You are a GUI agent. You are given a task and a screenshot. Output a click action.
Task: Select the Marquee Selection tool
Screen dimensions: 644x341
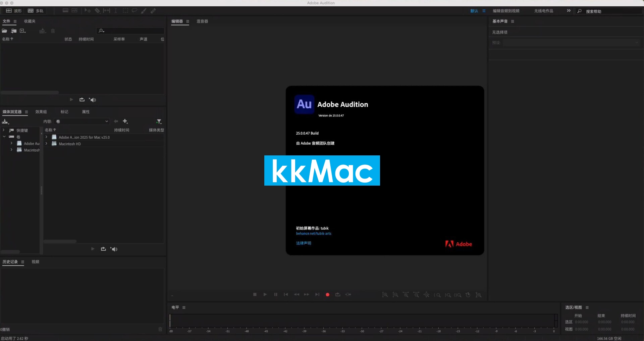pyautogui.click(x=125, y=11)
